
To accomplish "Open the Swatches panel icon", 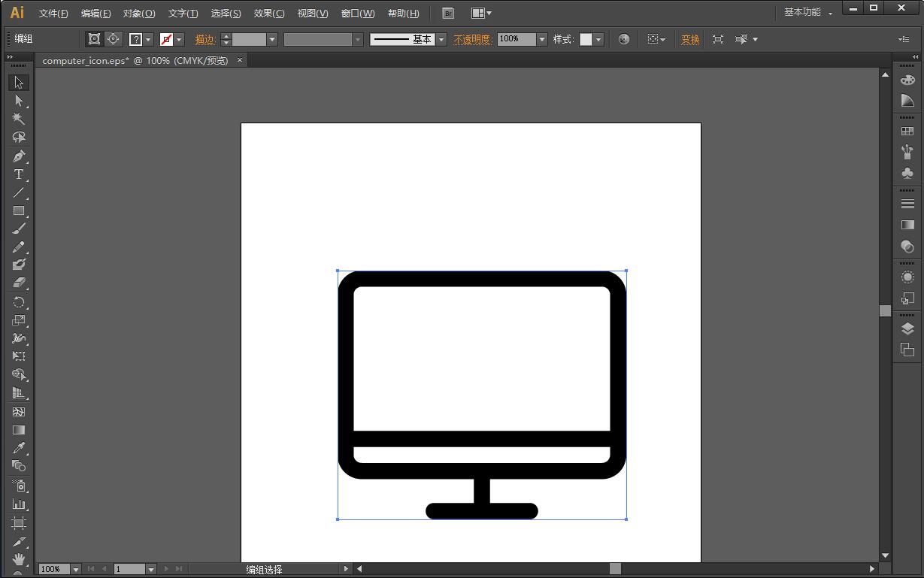I will click(907, 132).
